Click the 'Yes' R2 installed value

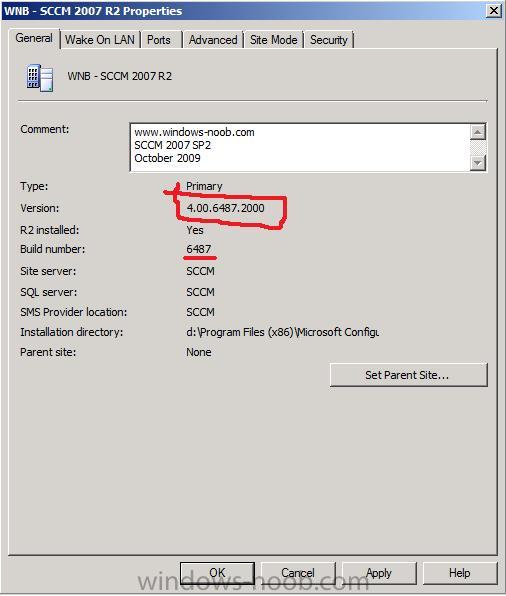195,230
